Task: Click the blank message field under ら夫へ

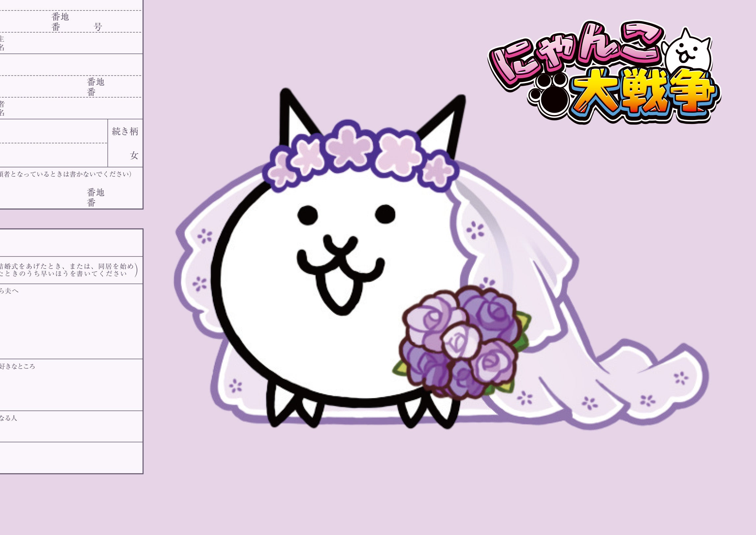Action: tap(71, 326)
